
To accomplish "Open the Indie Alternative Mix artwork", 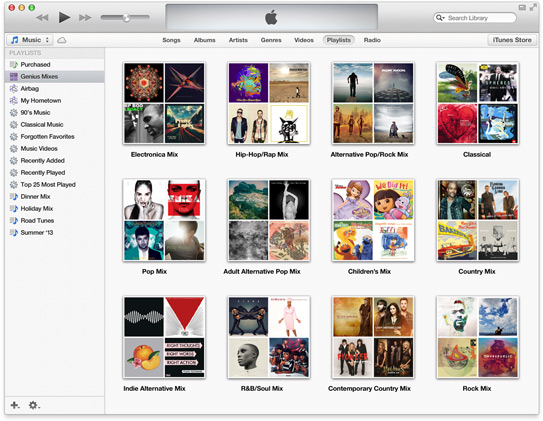I will [164, 337].
